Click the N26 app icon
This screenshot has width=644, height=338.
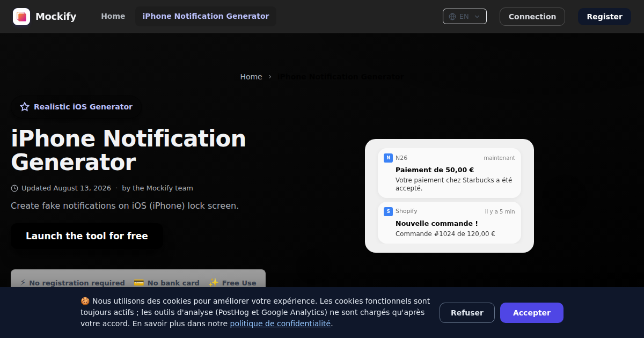[388, 158]
